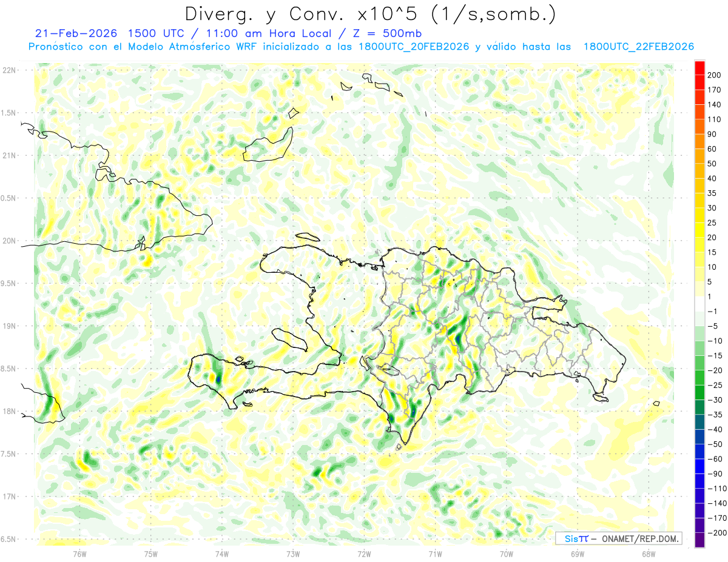Click the "75W" longitude label
Viewport: 728px width, 562px height.
pos(150,554)
